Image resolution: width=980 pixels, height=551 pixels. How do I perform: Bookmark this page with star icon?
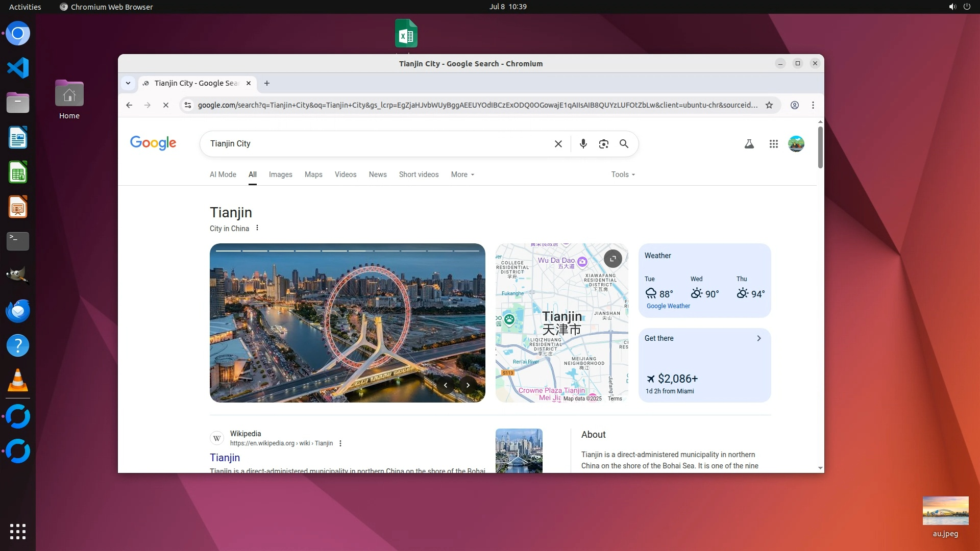769,105
